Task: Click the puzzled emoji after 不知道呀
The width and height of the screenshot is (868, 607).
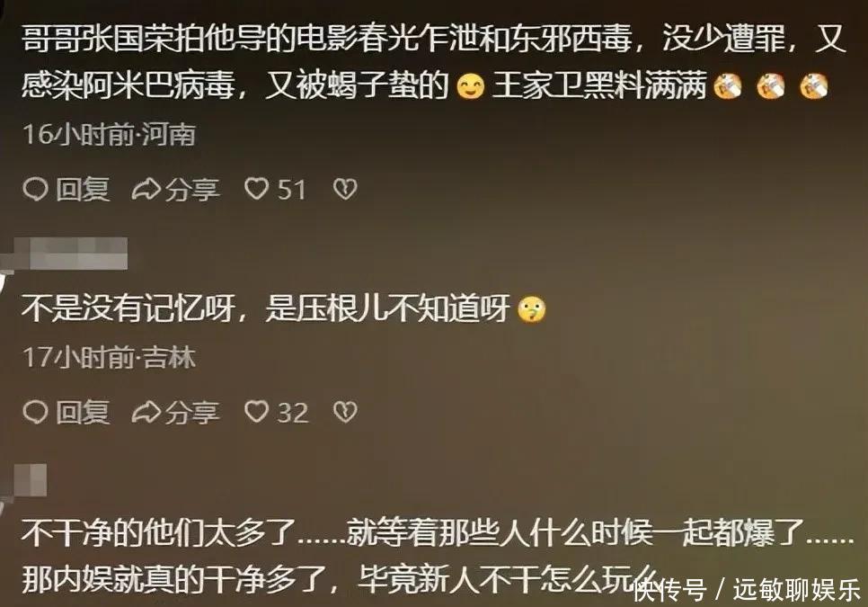Action: pos(531,309)
